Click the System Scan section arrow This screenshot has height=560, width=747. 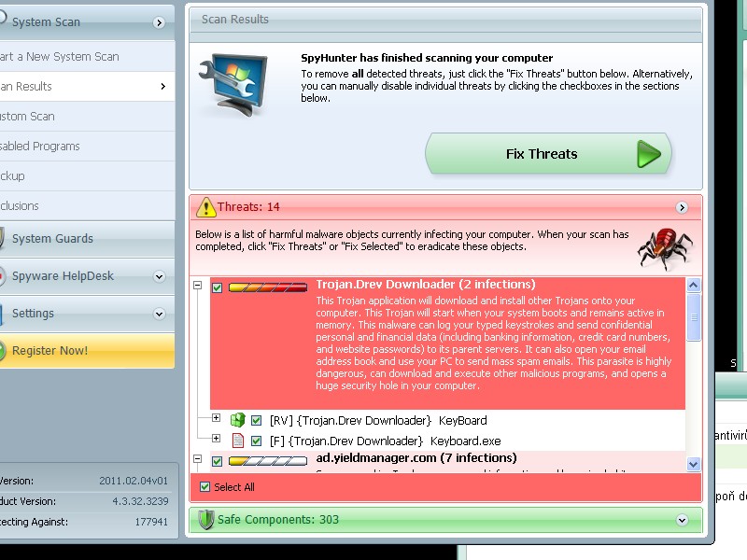click(x=159, y=22)
